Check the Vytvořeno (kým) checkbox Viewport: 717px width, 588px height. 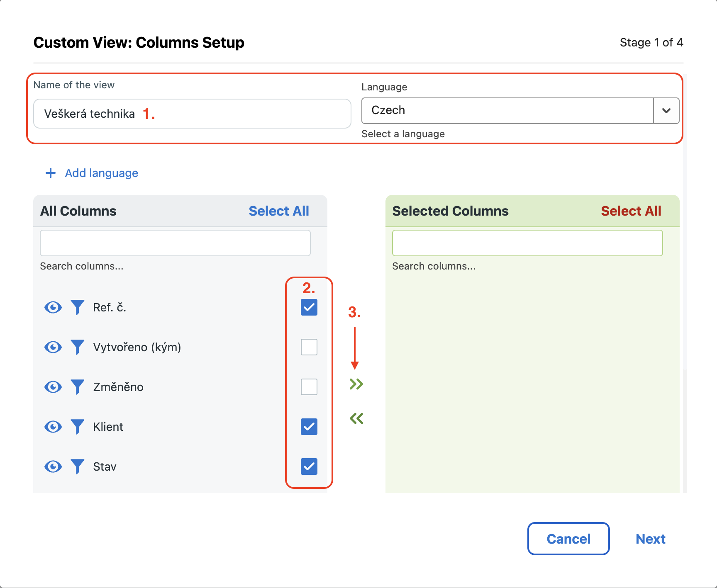pyautogui.click(x=309, y=347)
